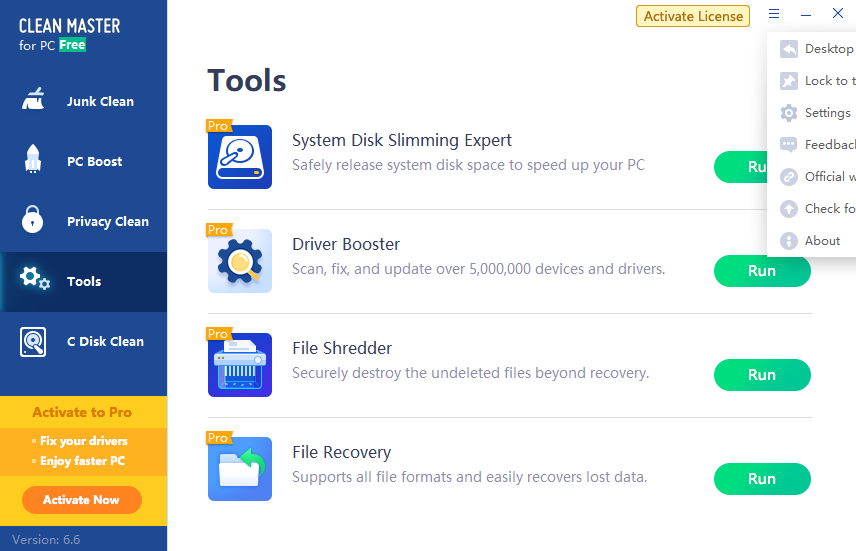Click the Version: 6.6 label
The height and width of the screenshot is (551, 856).
(x=46, y=540)
